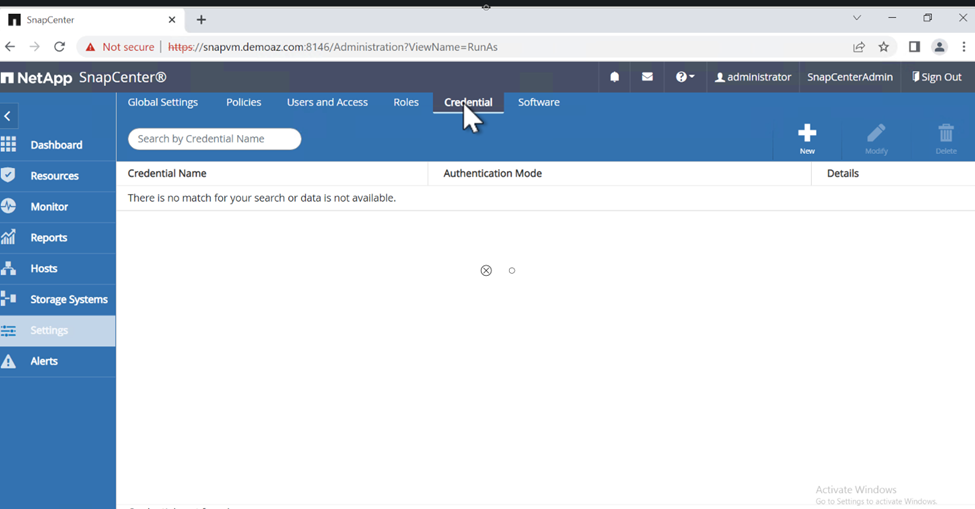Click the share page icon

click(859, 47)
